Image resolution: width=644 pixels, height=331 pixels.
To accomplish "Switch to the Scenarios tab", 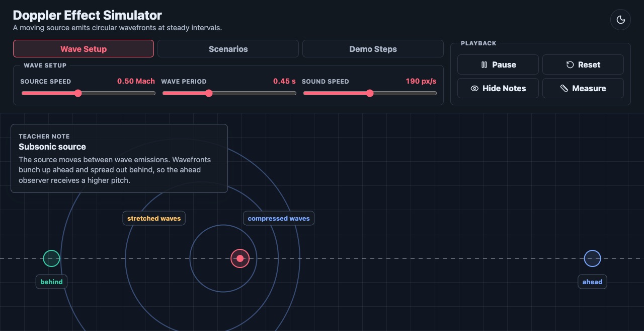I will [228, 49].
